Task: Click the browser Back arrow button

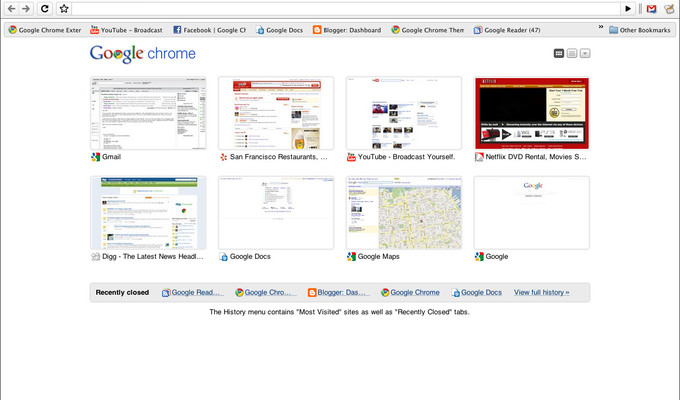Action: pyautogui.click(x=11, y=9)
